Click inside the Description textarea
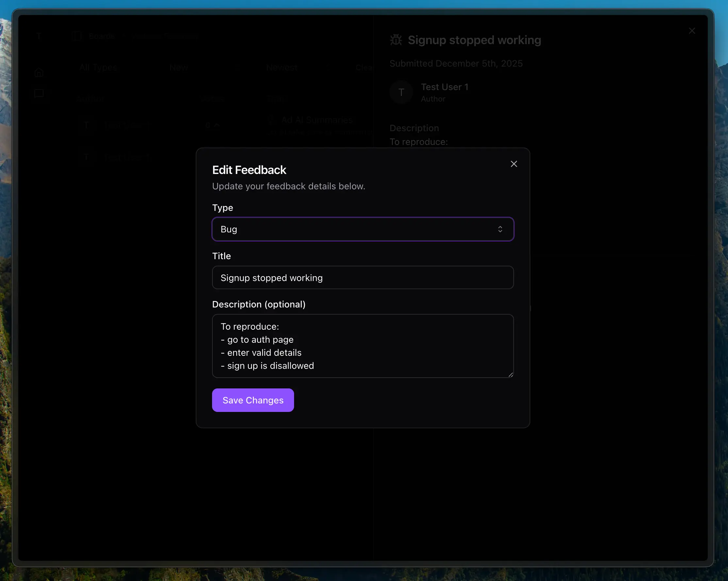Screen dimensions: 728x581 [x=363, y=346]
